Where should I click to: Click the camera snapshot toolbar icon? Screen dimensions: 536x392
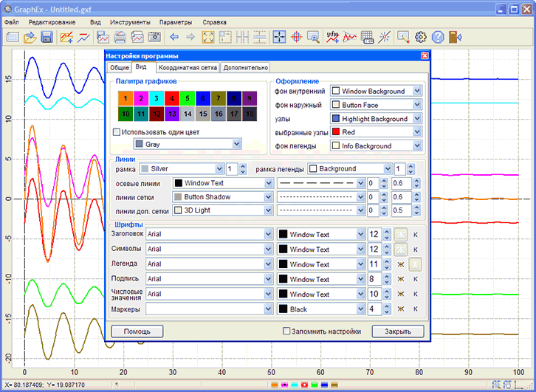tap(154, 37)
